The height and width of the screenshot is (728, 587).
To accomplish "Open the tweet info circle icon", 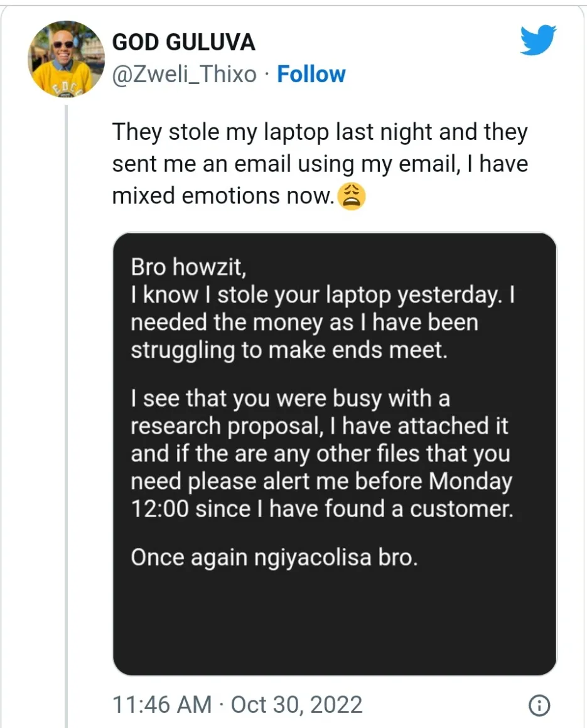I will tap(539, 705).
